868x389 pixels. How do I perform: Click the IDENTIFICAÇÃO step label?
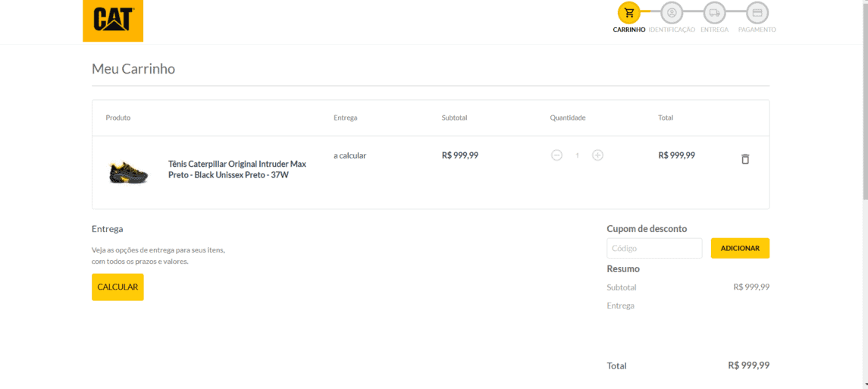tap(672, 30)
